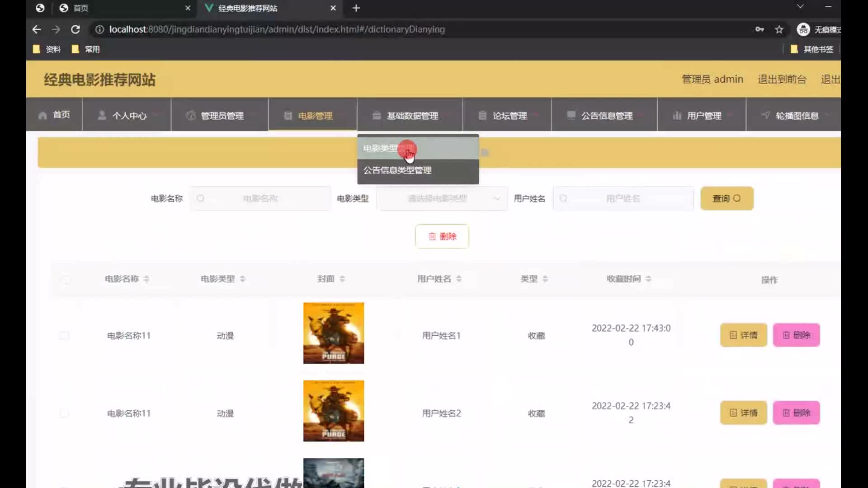Toggle the select-all checkbox in table header
This screenshot has width=868, height=488.
[x=66, y=279]
